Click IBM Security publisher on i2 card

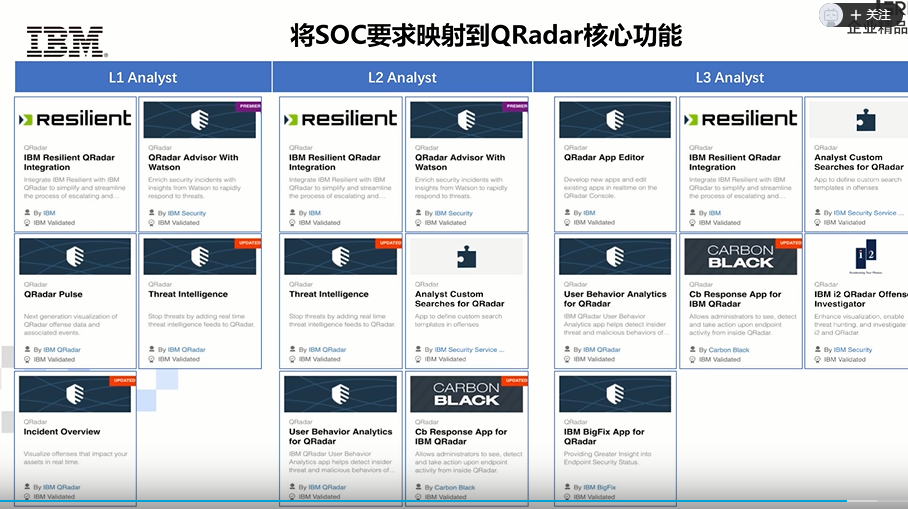point(852,350)
